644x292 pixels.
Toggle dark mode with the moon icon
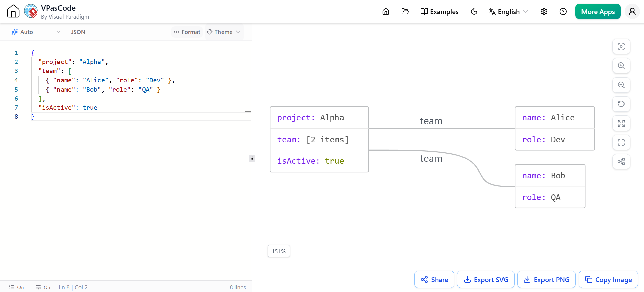coord(474,12)
